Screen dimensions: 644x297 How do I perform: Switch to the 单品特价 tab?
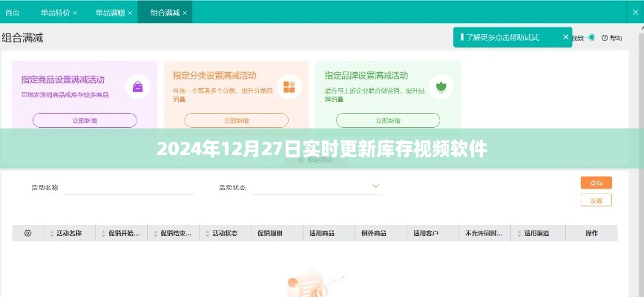[x=55, y=13]
